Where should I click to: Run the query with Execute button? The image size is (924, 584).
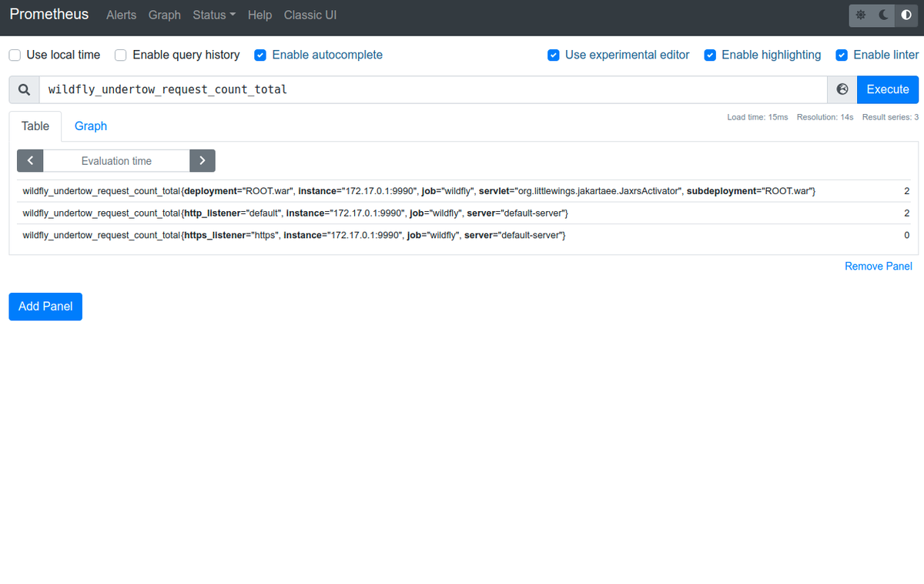tap(888, 89)
